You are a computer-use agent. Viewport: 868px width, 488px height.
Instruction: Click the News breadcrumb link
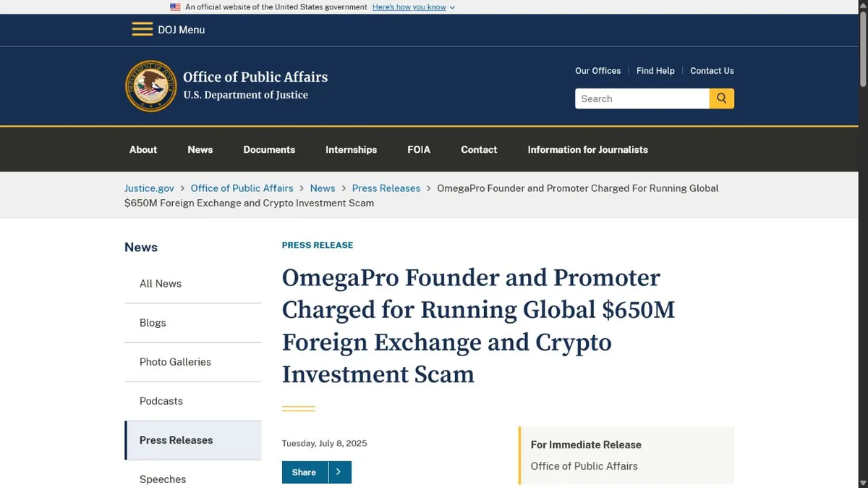tap(323, 188)
